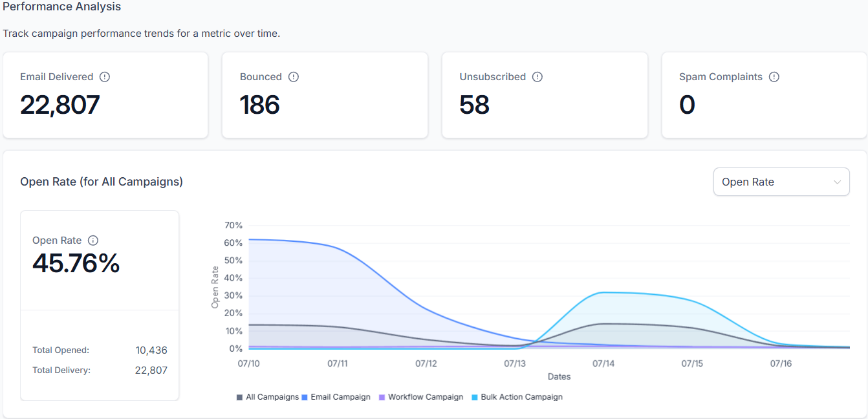The height and width of the screenshot is (419, 868).
Task: Click the cyan Bulk Action Campaign swatch
Action: click(x=475, y=397)
